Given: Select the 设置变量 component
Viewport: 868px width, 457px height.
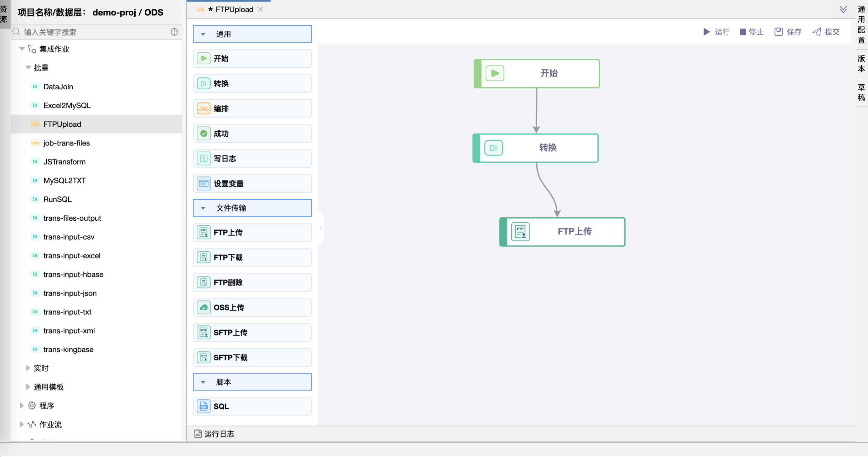Looking at the screenshot, I should (252, 183).
